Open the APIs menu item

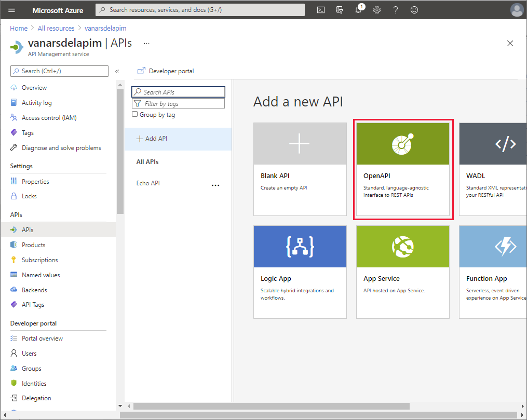pyautogui.click(x=59, y=230)
